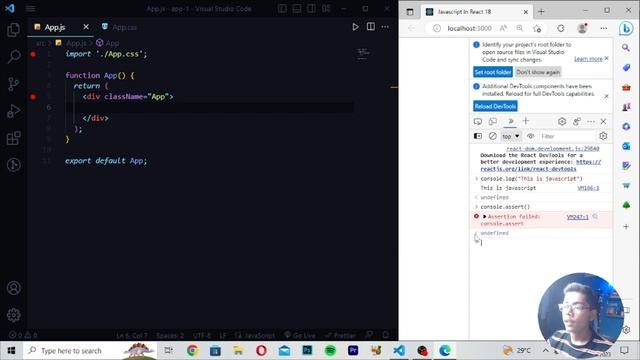Image resolution: width=640 pixels, height=360 pixels.
Task: Toggle breakpoint on the div className line
Action: point(33,97)
